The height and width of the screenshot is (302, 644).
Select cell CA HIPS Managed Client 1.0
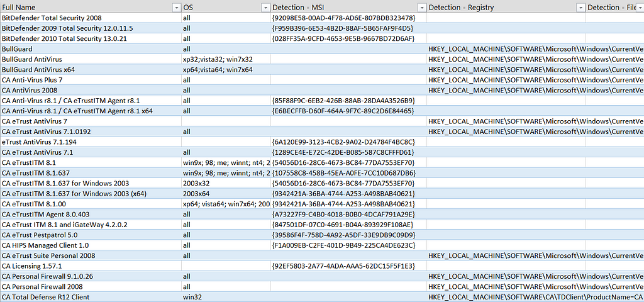[91, 245]
